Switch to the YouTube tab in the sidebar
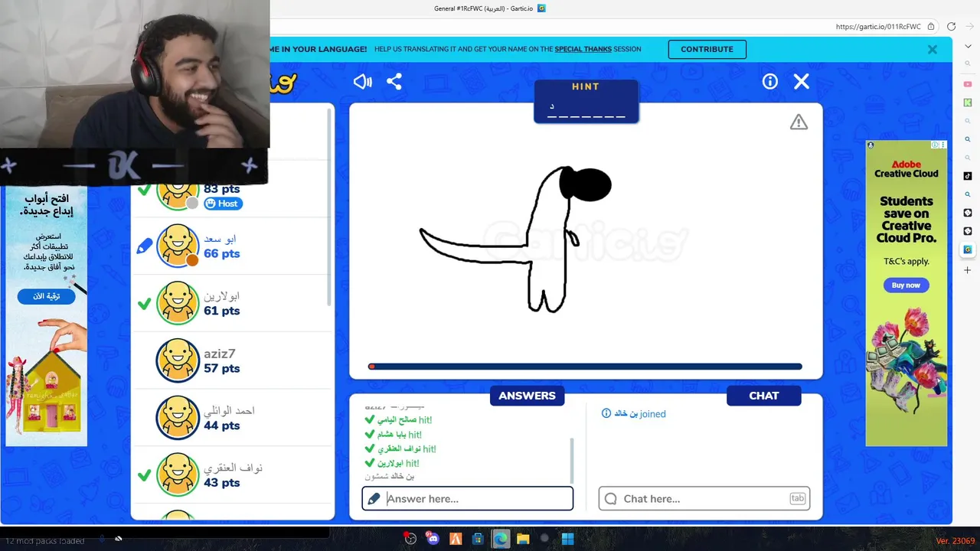 (x=968, y=84)
